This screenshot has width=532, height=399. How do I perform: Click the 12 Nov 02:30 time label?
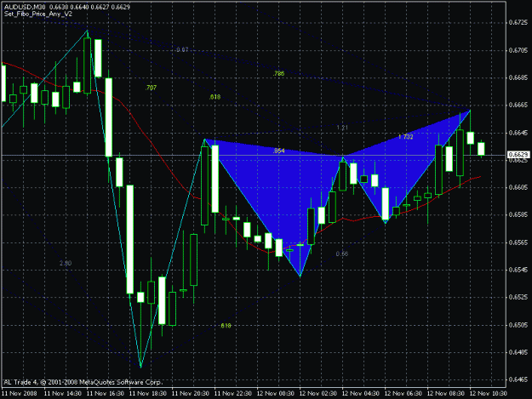(x=318, y=393)
